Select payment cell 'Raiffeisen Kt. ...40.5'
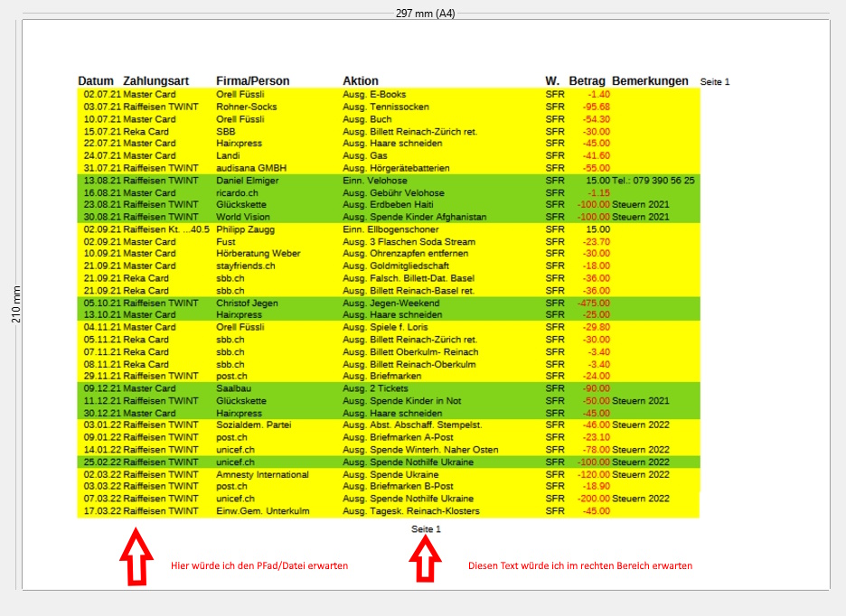846x616 pixels. pos(166,229)
